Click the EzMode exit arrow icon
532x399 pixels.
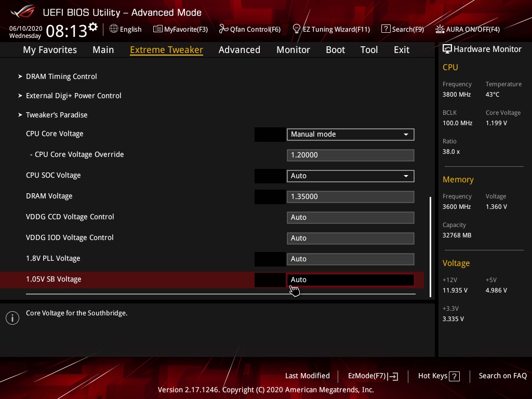393,376
